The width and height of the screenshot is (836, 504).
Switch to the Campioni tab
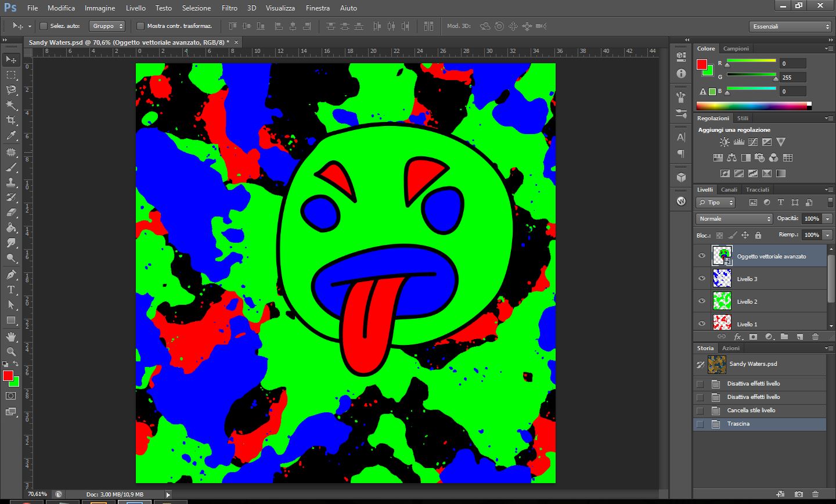tap(736, 49)
